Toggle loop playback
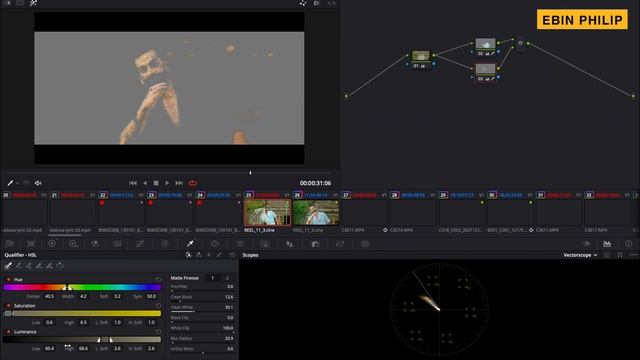The width and height of the screenshot is (640, 360). tap(193, 183)
